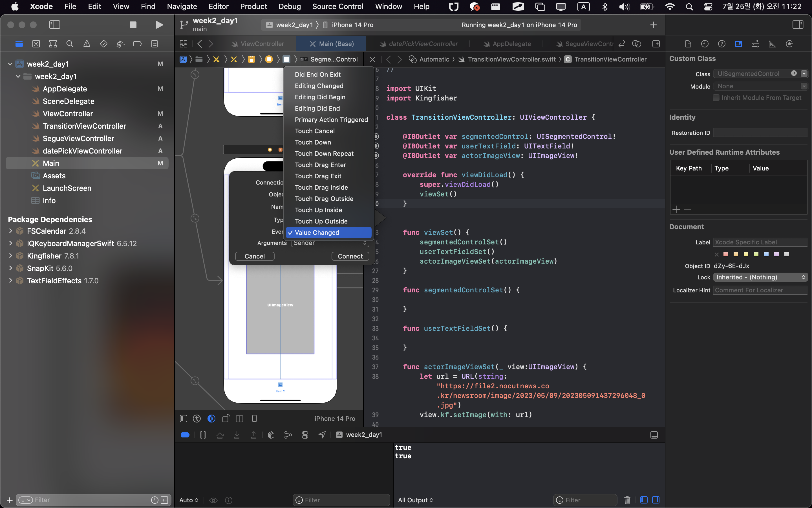Click Simulate Location arrow icon
This screenshot has width=812, height=508.
pos(322,435)
